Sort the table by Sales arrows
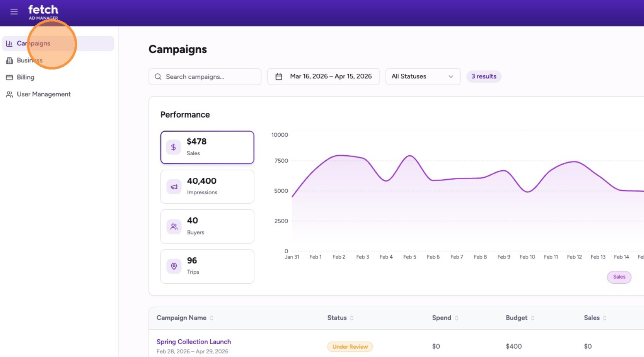Image resolution: width=644 pixels, height=357 pixels. pyautogui.click(x=605, y=318)
